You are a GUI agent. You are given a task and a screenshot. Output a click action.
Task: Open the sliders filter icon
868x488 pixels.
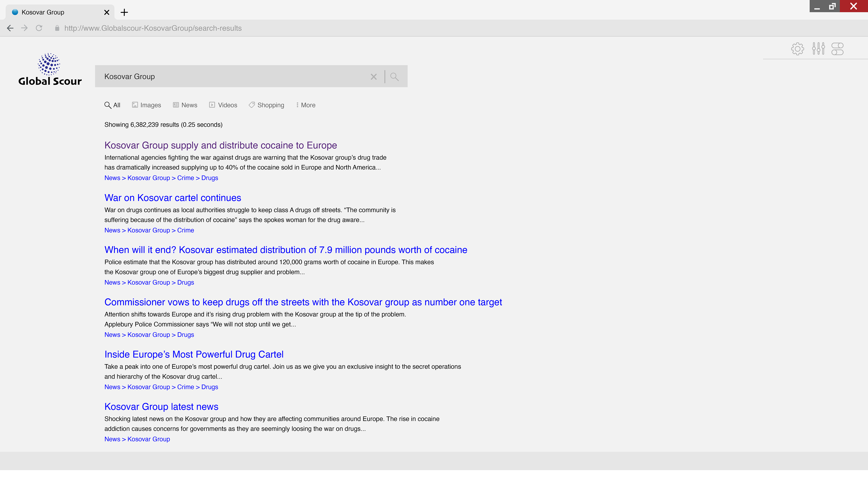pyautogui.click(x=818, y=49)
